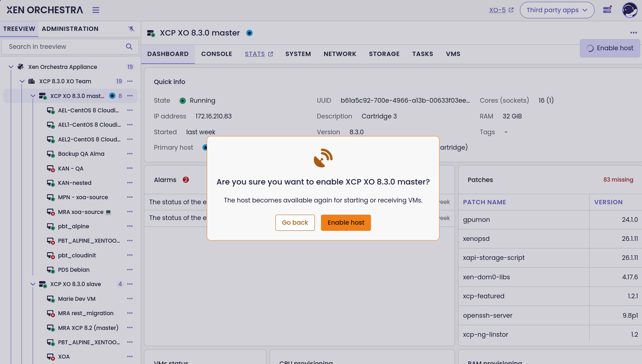
Task: Open more options for MRA rest_migration
Action: click(130, 313)
